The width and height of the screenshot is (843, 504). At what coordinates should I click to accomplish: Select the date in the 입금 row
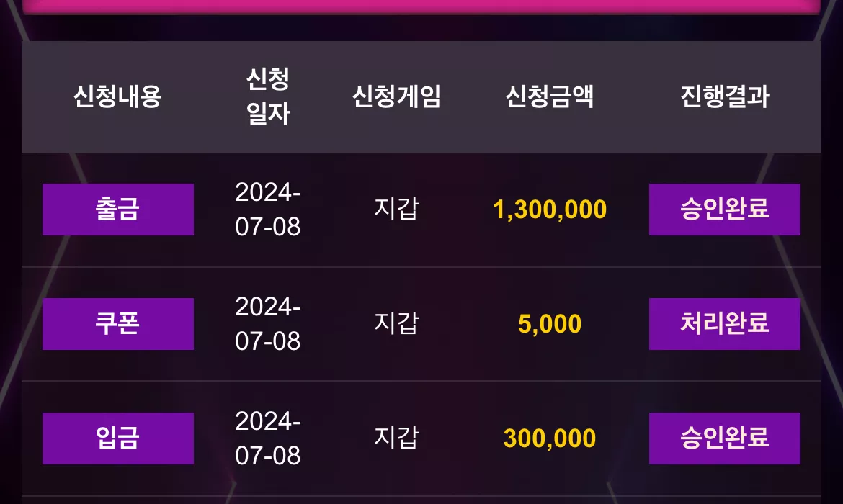click(268, 438)
